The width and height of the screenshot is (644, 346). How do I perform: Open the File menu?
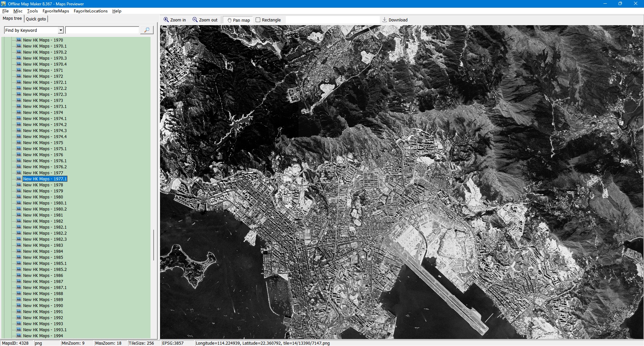[x=5, y=11]
